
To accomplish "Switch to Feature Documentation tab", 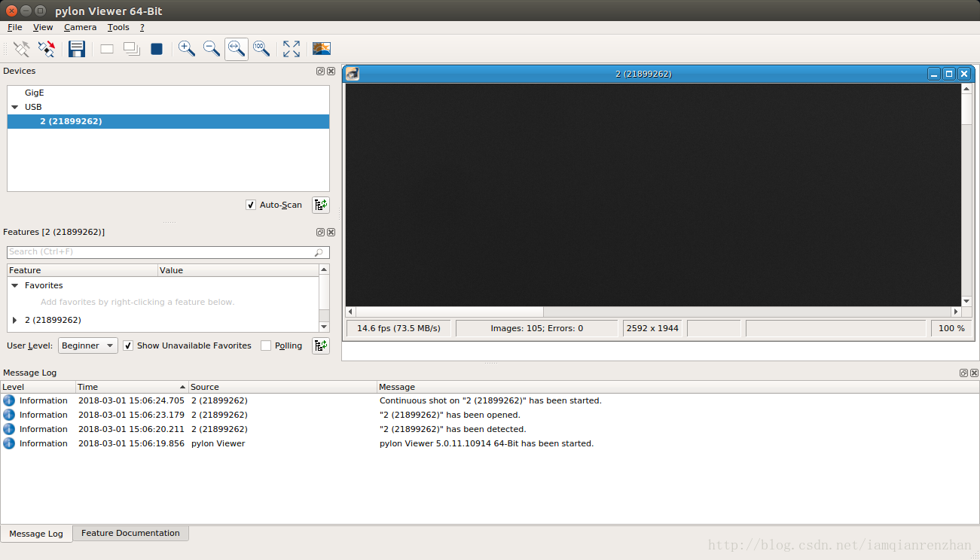I will click(x=130, y=533).
